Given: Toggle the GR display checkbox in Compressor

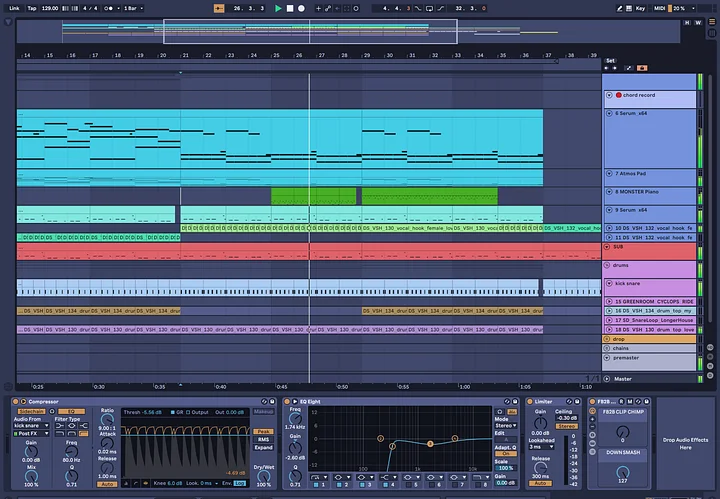Looking at the screenshot, I should (x=173, y=412).
